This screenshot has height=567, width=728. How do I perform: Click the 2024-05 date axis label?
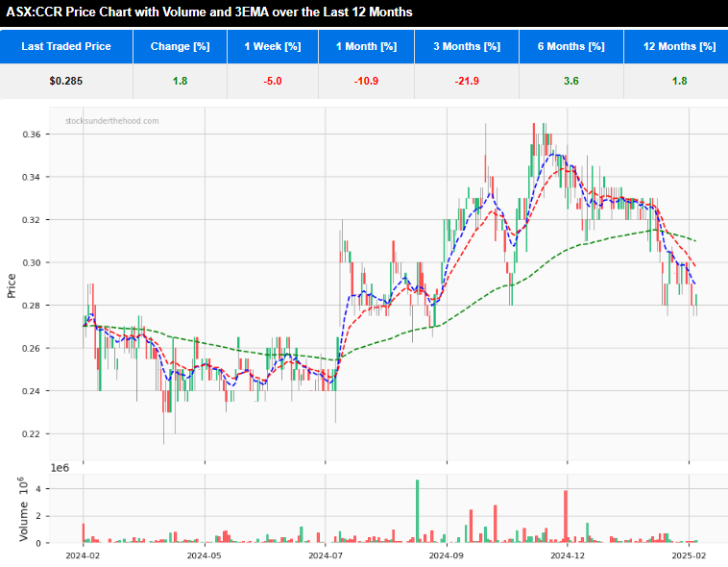tap(205, 555)
